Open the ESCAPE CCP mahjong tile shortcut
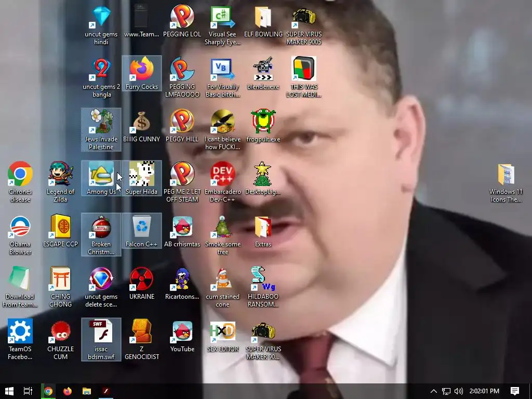 (x=60, y=231)
